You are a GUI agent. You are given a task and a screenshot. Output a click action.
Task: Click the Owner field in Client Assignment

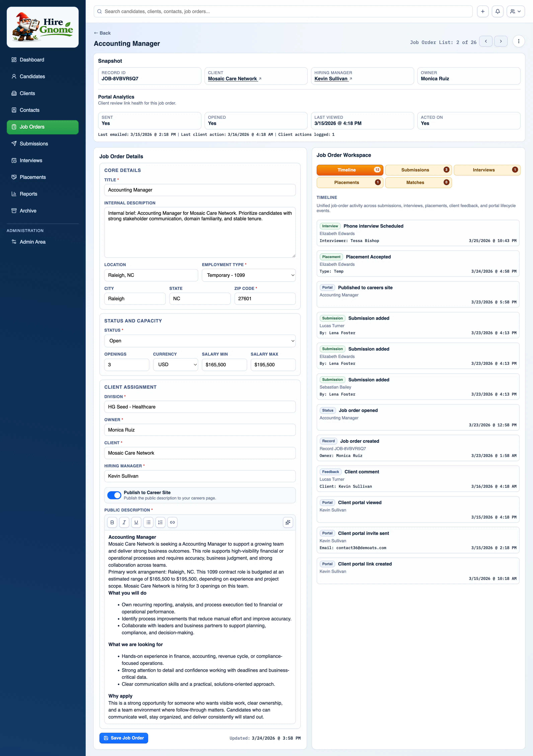coord(200,430)
